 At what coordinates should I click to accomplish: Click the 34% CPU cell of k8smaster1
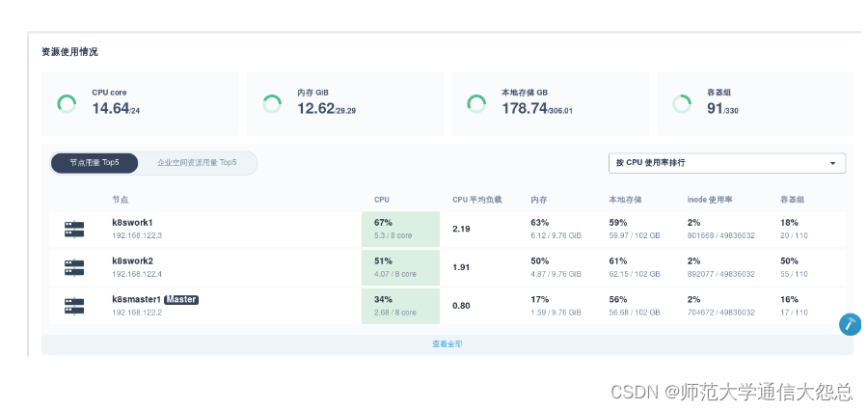tap(401, 306)
